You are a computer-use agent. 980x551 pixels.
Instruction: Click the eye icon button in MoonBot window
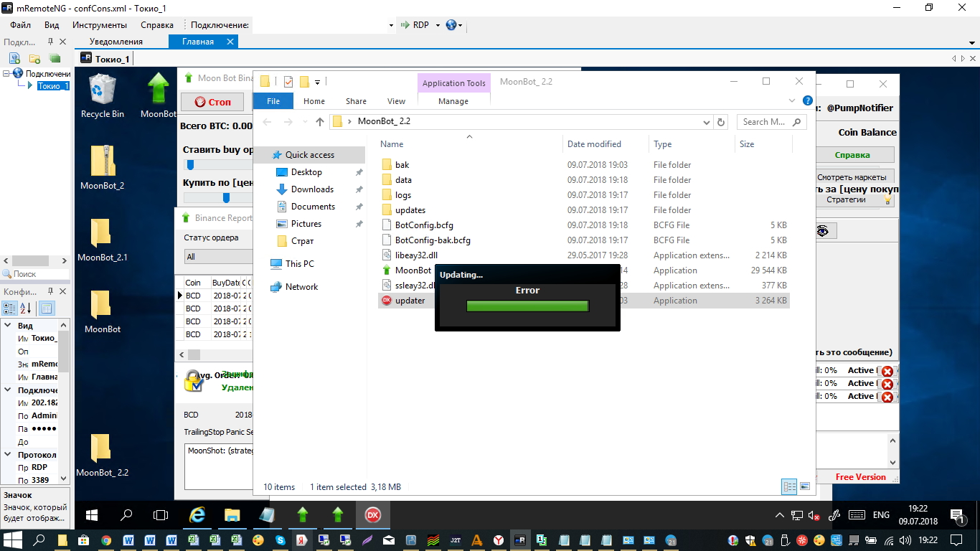click(x=824, y=230)
